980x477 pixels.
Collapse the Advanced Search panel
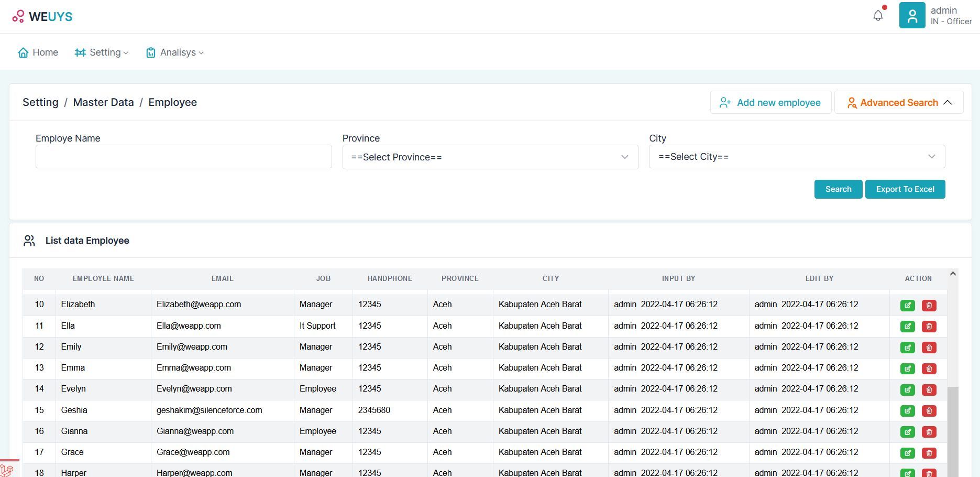coord(899,103)
